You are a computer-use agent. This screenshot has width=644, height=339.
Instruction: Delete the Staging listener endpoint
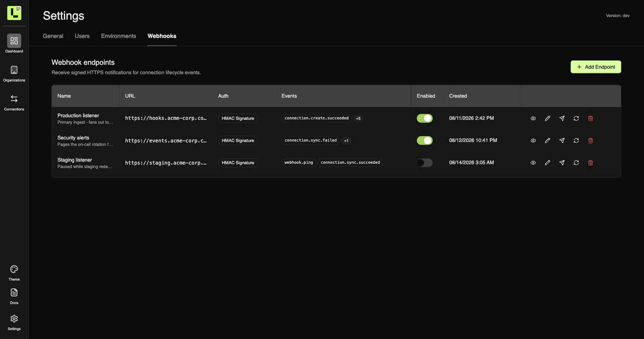(590, 162)
